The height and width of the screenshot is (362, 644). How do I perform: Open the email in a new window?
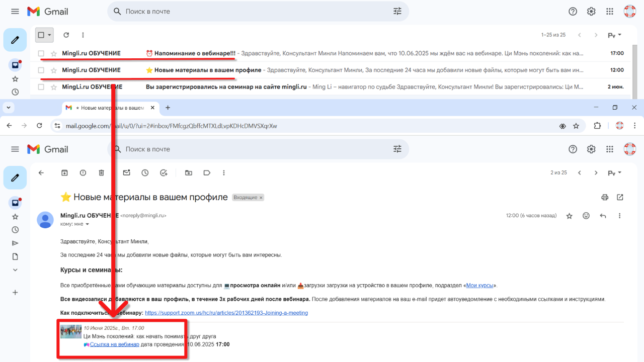point(620,197)
